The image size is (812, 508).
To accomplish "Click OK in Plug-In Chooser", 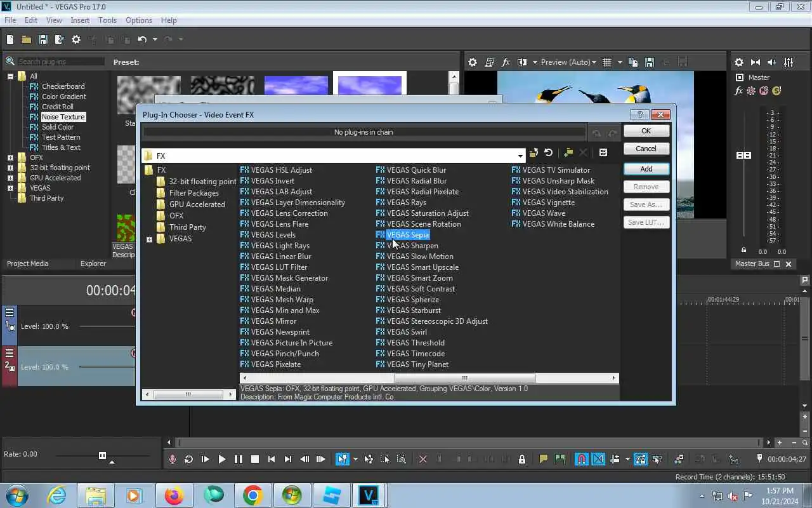I will pyautogui.click(x=646, y=131).
